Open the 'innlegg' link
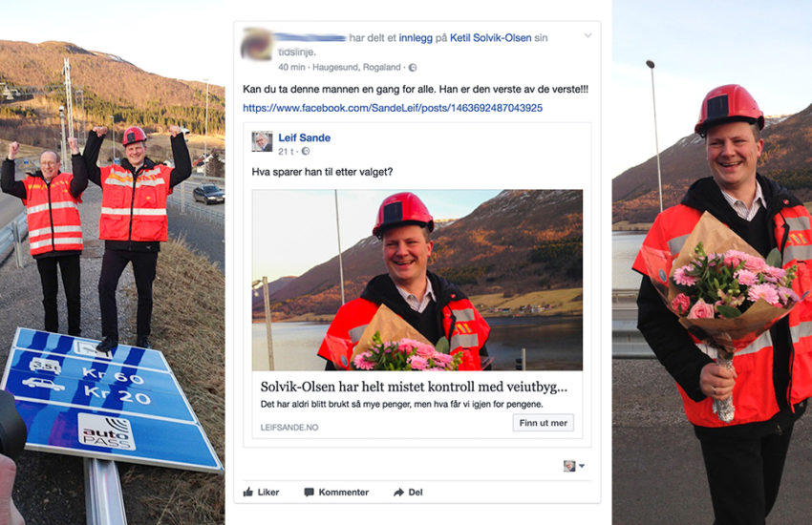 (416, 38)
